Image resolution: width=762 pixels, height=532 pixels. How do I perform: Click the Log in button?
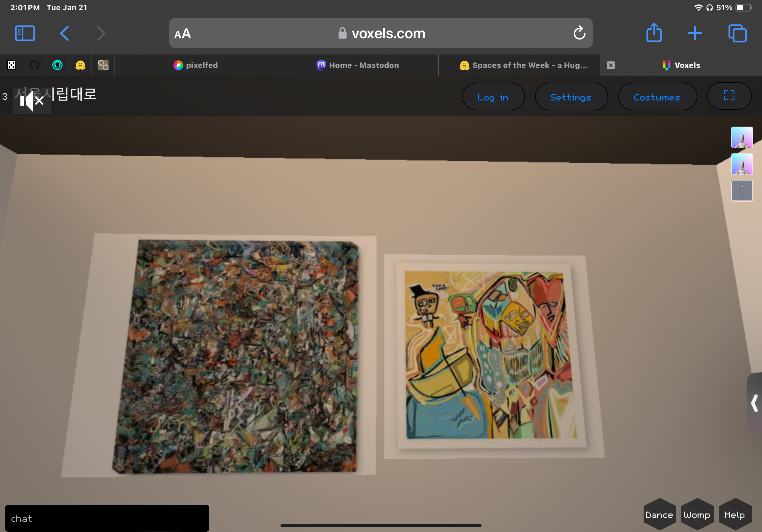pos(493,97)
